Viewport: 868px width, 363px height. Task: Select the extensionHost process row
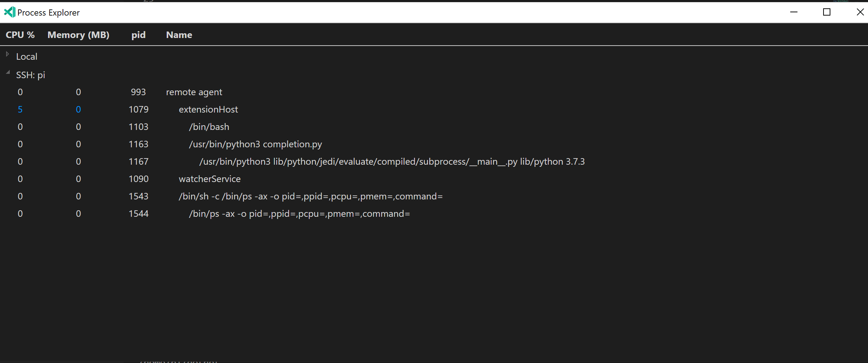(x=208, y=109)
